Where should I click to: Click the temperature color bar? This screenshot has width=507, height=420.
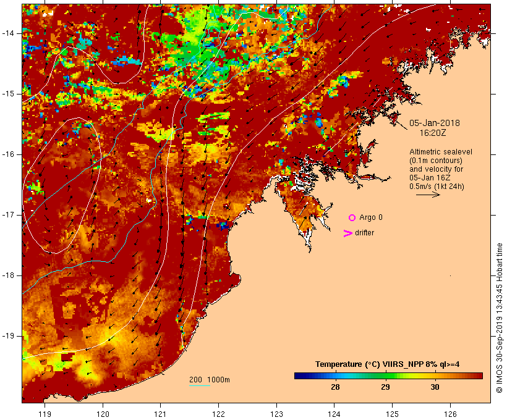(388, 376)
